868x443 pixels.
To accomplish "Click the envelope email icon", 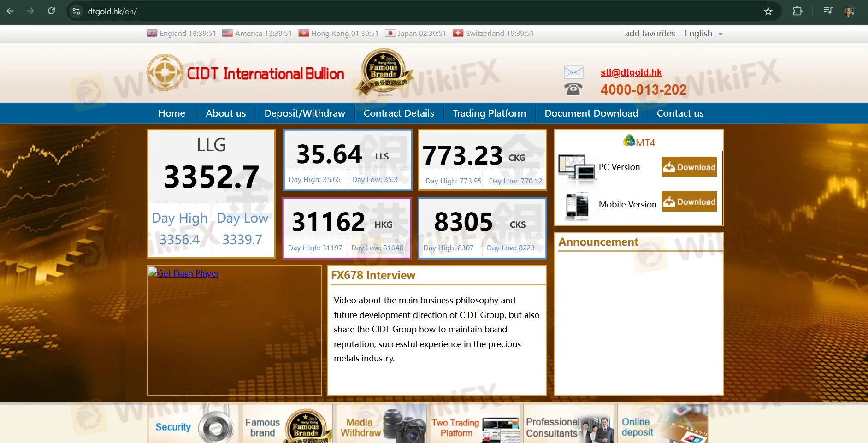I will [573, 72].
